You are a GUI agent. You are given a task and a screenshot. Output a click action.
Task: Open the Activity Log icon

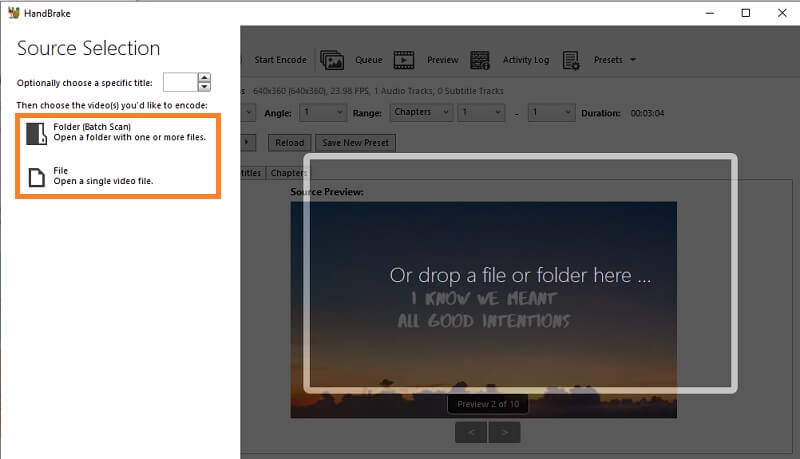(480, 60)
